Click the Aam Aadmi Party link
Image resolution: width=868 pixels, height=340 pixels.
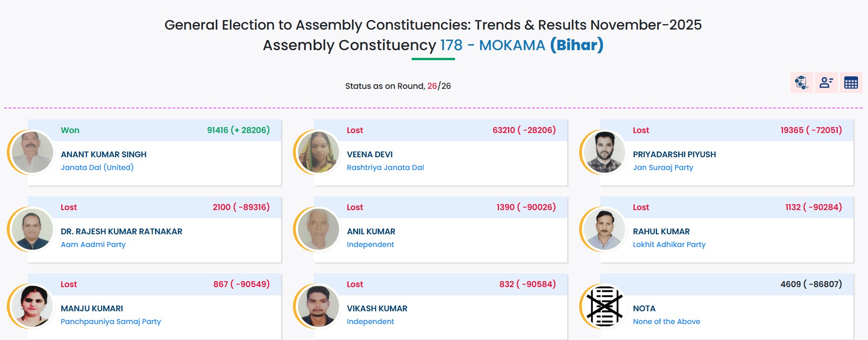[94, 244]
